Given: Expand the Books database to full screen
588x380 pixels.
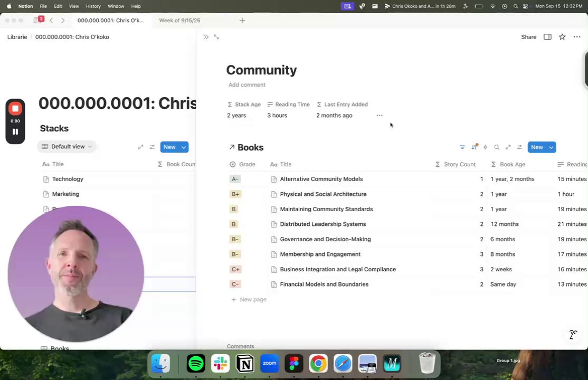Looking at the screenshot, I should (508, 147).
